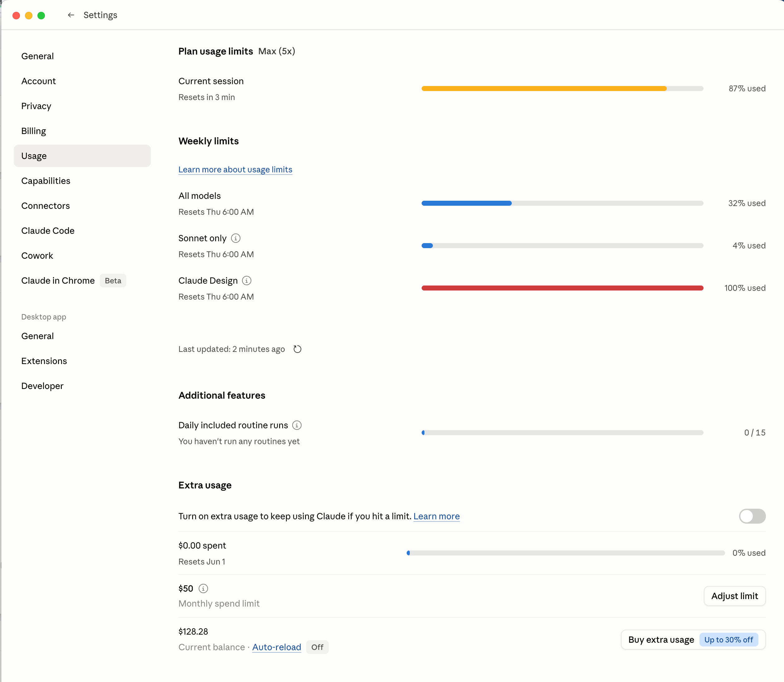Click the Up to 30% off badge
The image size is (784, 682).
[x=728, y=640]
